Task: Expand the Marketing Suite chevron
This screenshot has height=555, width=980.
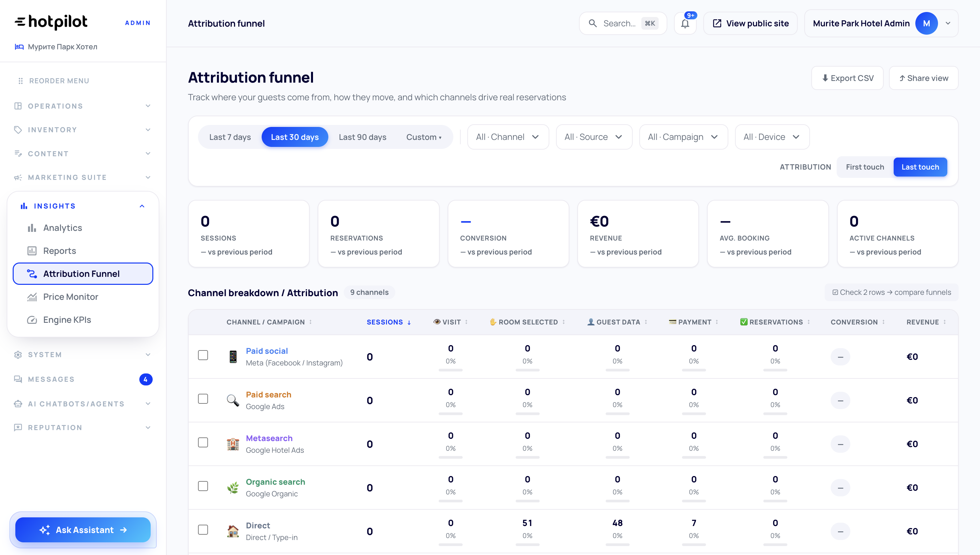Action: coord(148,177)
